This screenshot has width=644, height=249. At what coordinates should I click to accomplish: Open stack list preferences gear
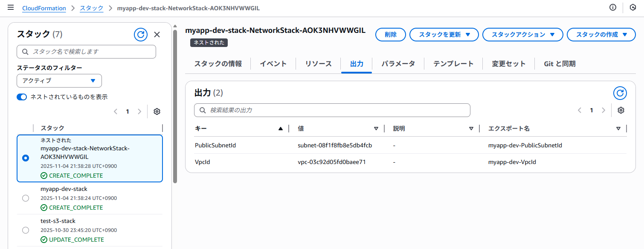click(x=157, y=111)
